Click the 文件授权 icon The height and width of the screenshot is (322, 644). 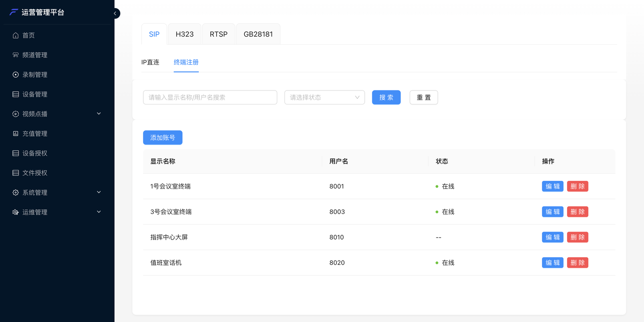point(16,173)
